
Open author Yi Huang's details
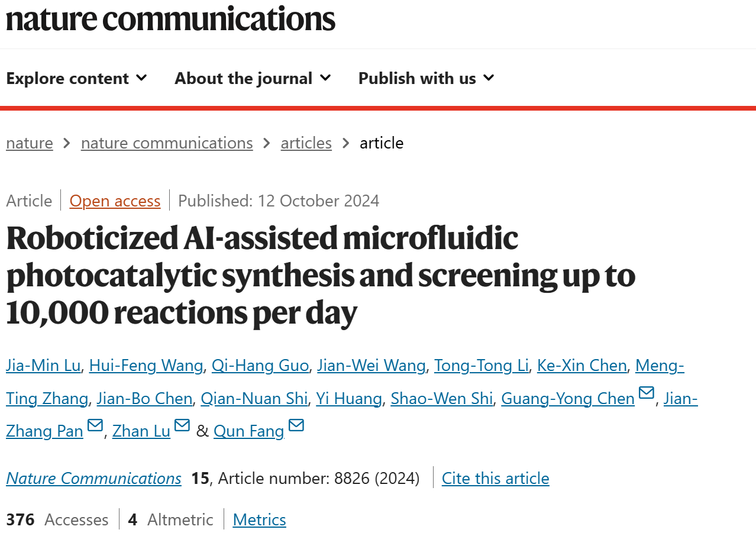[x=349, y=399]
